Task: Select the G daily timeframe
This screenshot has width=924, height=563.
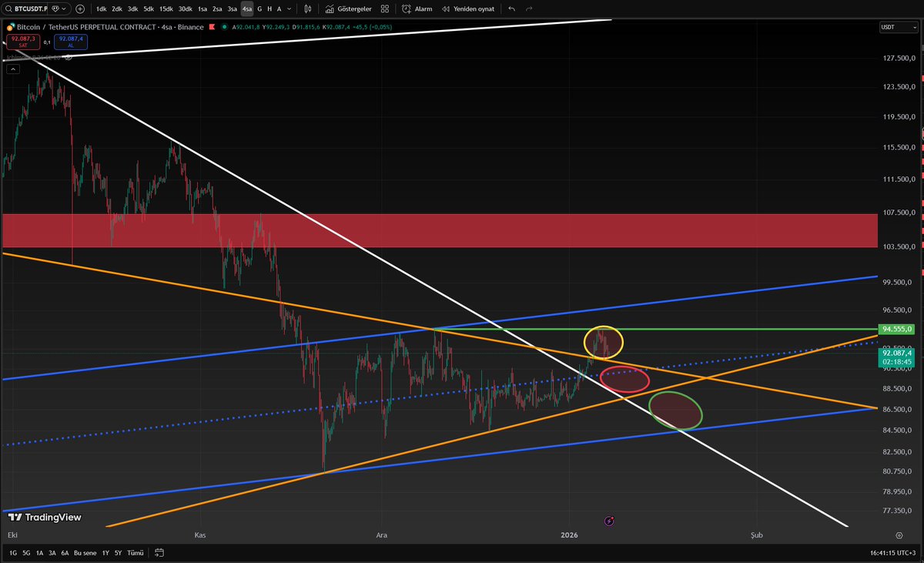Action: (259, 9)
